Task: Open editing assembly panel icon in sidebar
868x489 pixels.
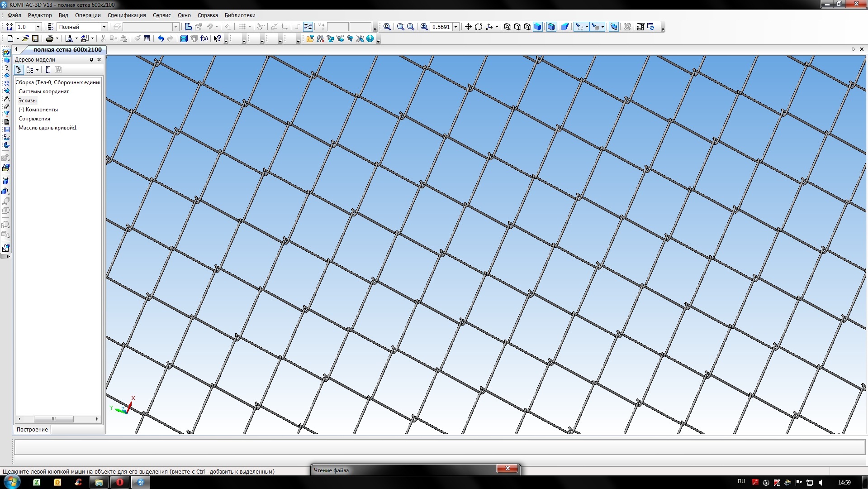Action: point(6,53)
